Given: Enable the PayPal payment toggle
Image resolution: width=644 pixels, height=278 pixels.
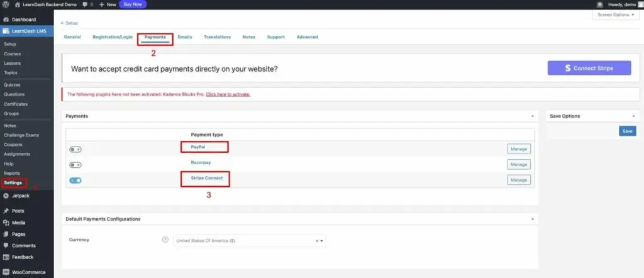Looking at the screenshot, I should point(75,150).
